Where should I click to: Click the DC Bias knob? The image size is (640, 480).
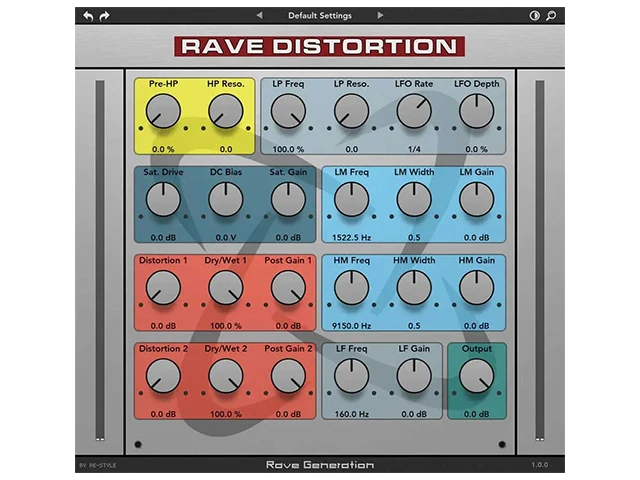pos(226,199)
